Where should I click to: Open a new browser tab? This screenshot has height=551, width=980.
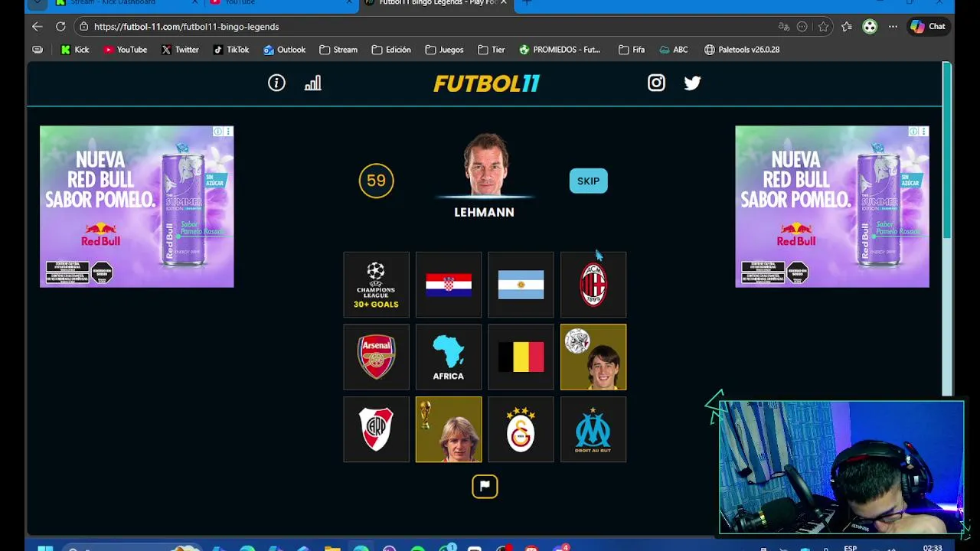527,3
